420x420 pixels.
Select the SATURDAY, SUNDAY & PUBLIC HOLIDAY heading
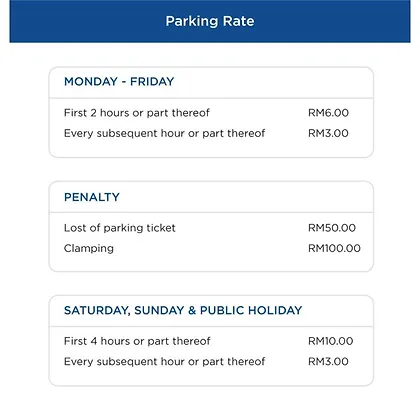183,310
